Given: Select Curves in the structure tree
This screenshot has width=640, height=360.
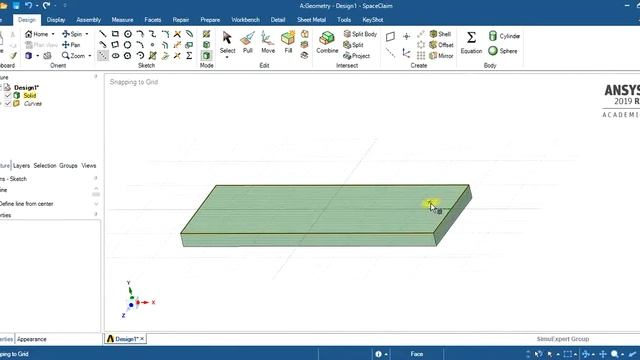Looking at the screenshot, I should pyautogui.click(x=33, y=104).
